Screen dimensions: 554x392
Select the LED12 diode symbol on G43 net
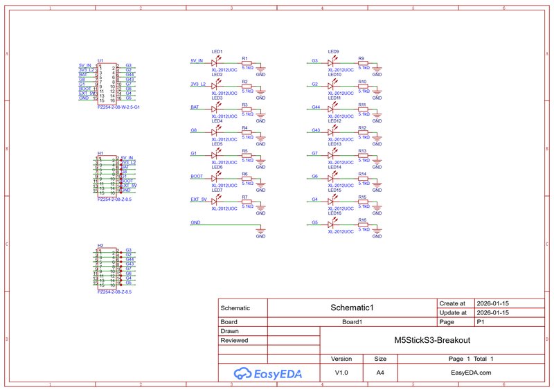click(x=332, y=132)
